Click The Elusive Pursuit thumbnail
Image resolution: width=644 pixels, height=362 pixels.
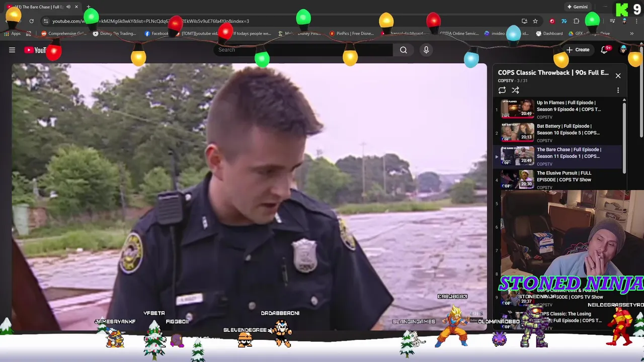tap(517, 179)
